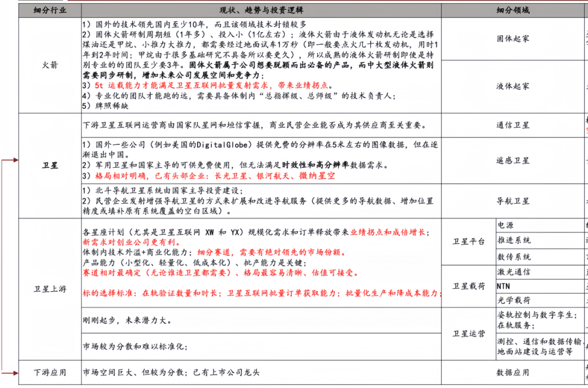This screenshot has width=588, height=388.
Task: Select the 液体起家 cell
Action: click(513, 86)
